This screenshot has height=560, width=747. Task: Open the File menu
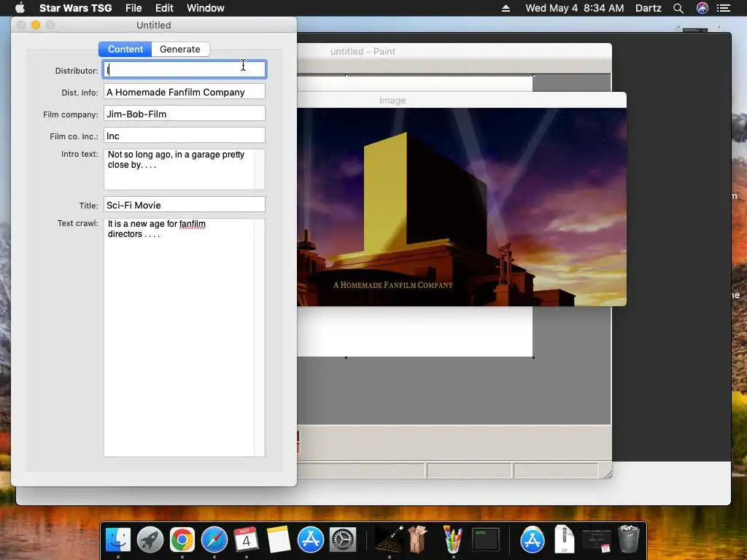(133, 8)
